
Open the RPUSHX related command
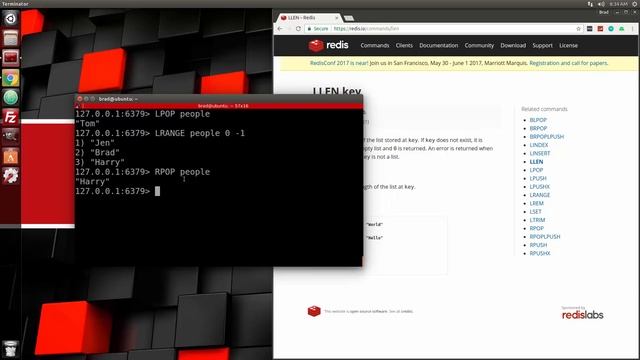tap(540, 253)
